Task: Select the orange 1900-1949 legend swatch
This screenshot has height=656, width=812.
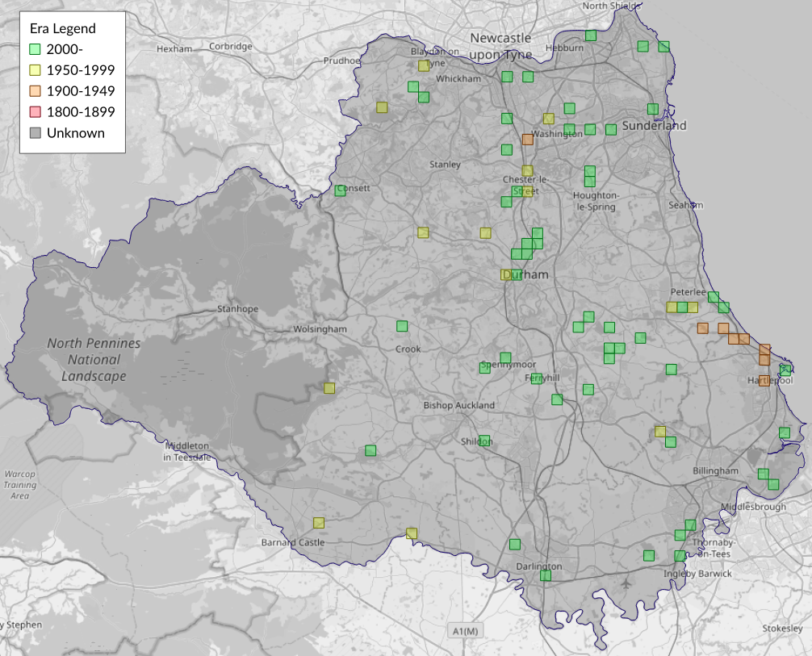Action: [x=35, y=91]
